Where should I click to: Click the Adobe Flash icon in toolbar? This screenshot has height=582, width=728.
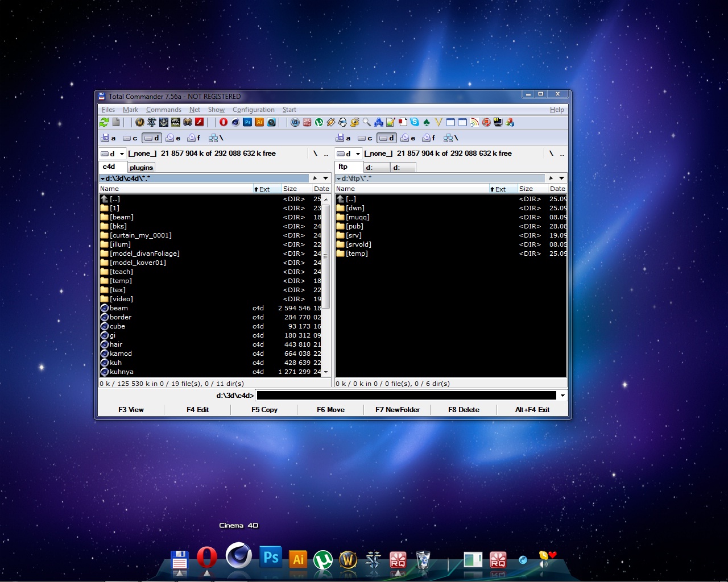point(200,122)
